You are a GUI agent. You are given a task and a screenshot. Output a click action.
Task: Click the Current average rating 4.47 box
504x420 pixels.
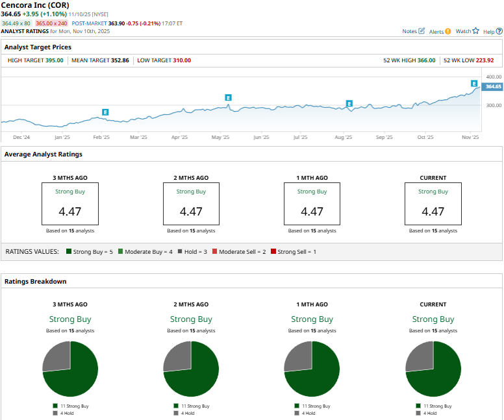pyautogui.click(x=433, y=203)
